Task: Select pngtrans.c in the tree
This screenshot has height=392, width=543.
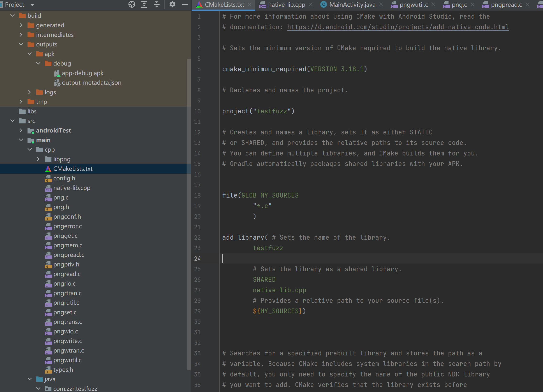Action: 67,322
